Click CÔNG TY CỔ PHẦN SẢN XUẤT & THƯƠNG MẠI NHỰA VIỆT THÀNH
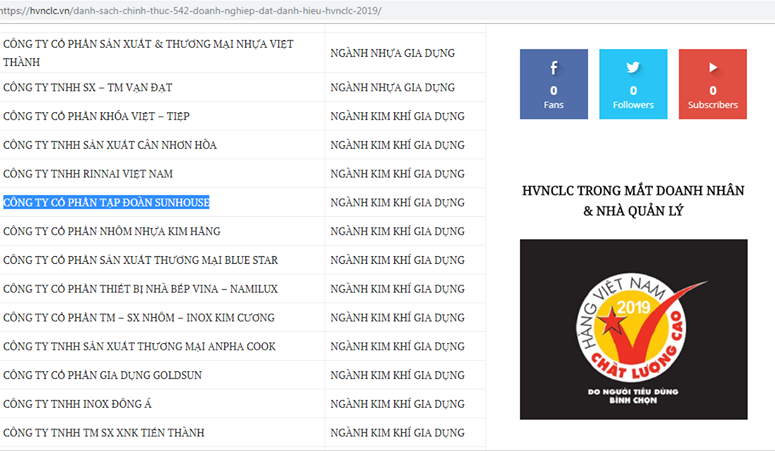The image size is (775, 451). (148, 53)
